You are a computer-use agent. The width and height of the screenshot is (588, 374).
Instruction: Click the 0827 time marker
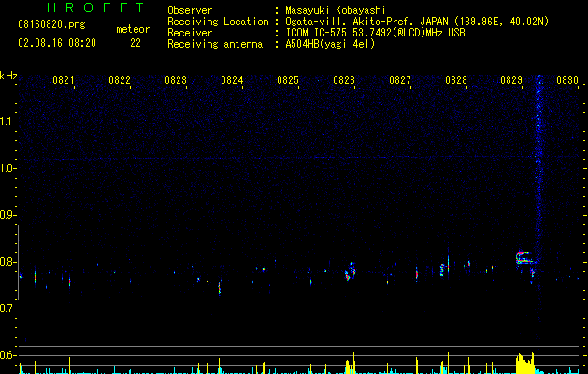pyautogui.click(x=400, y=80)
